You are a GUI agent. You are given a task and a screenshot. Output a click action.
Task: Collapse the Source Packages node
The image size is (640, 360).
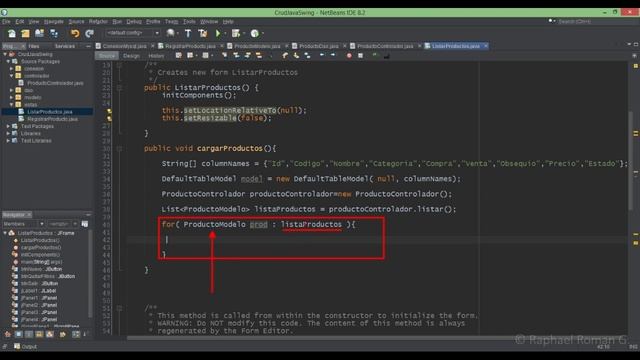pos(8,61)
